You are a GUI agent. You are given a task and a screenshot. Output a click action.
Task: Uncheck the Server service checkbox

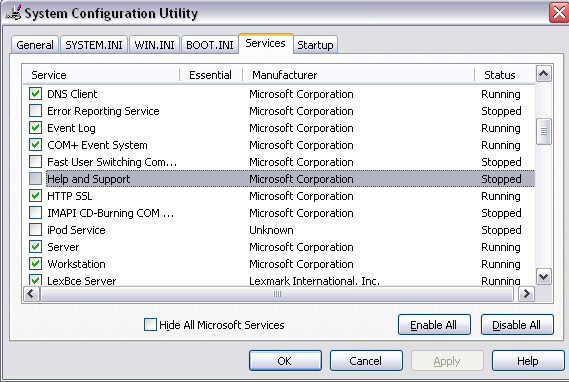35,247
